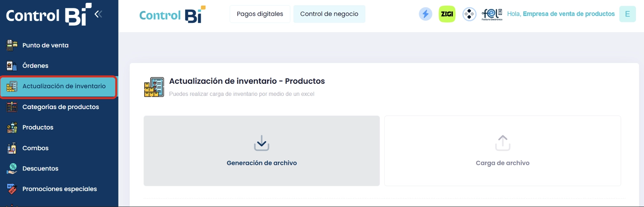Select the Generación de archivo card
Image resolution: width=644 pixels, height=207 pixels.
pos(262,151)
